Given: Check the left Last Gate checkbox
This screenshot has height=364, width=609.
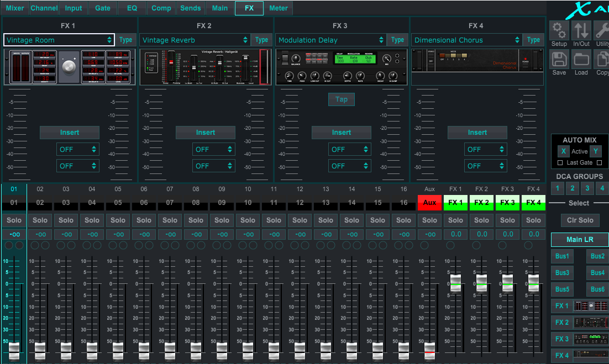Looking at the screenshot, I should click(x=560, y=162).
